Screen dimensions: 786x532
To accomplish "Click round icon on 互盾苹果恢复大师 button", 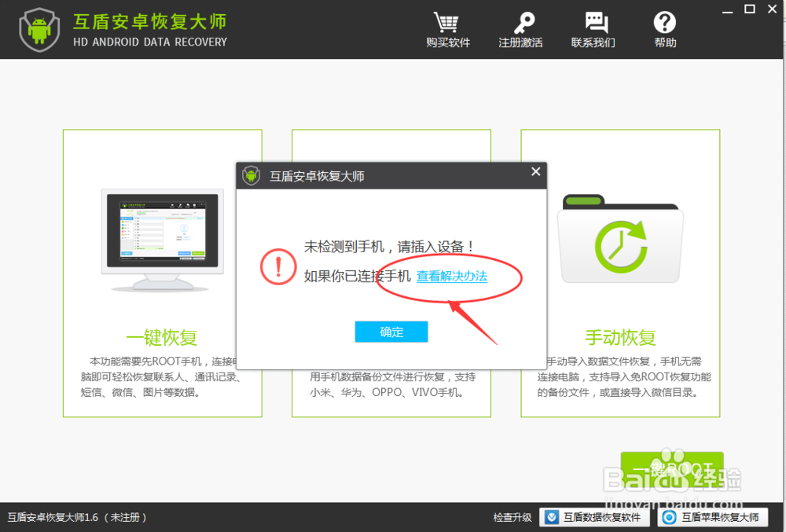I will 669,517.
